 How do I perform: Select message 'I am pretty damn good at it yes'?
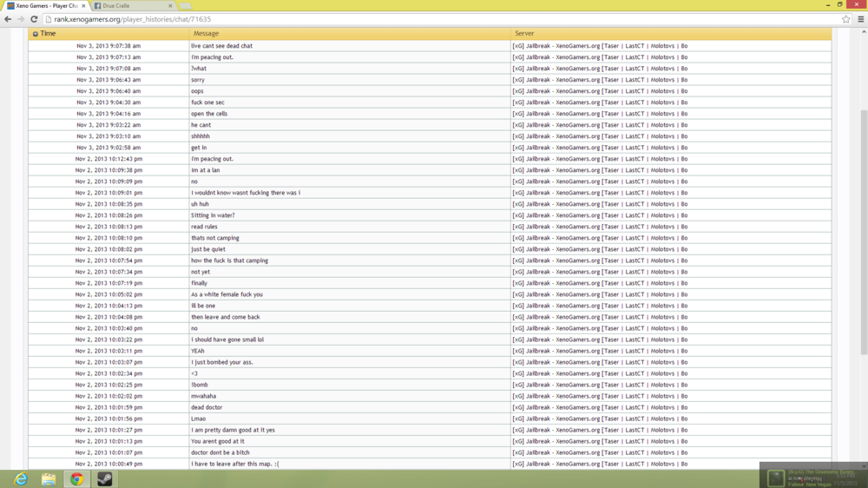pos(233,430)
